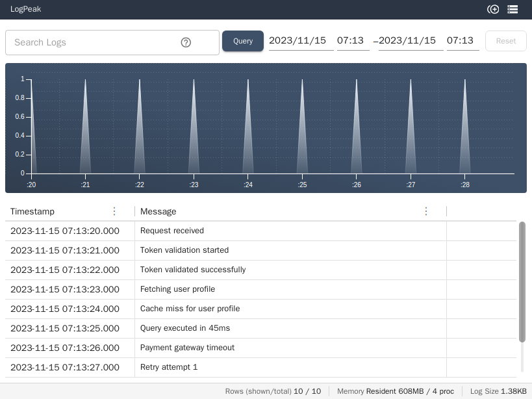Click the Memory Resident 608MB status item
This screenshot has width=532, height=399.
click(x=395, y=391)
